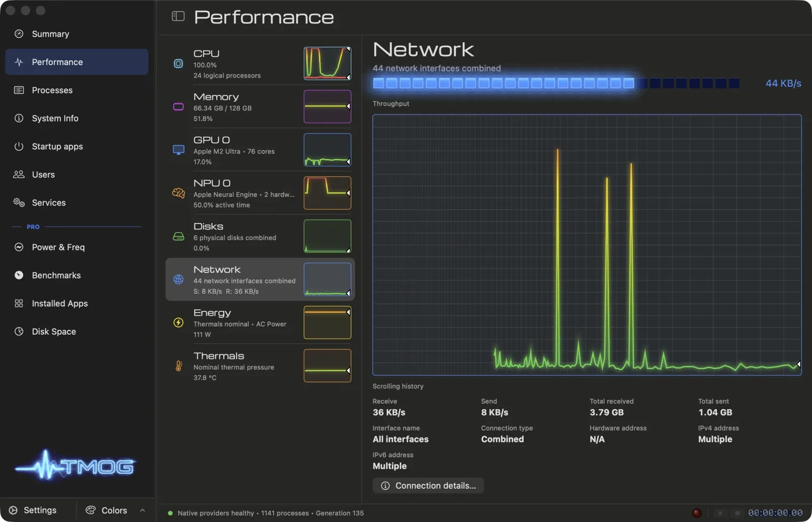Click the CPU chip icon
The image size is (812, 522).
[178, 63]
